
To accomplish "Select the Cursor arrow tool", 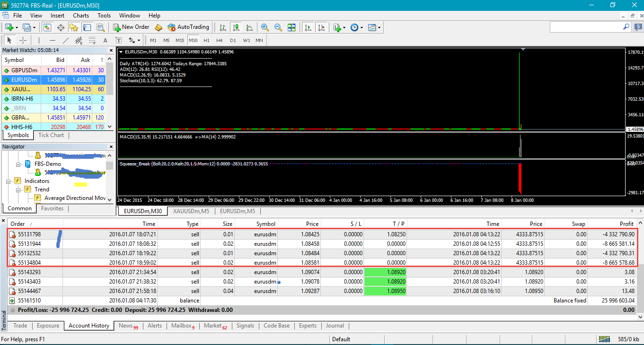I will click(9, 40).
